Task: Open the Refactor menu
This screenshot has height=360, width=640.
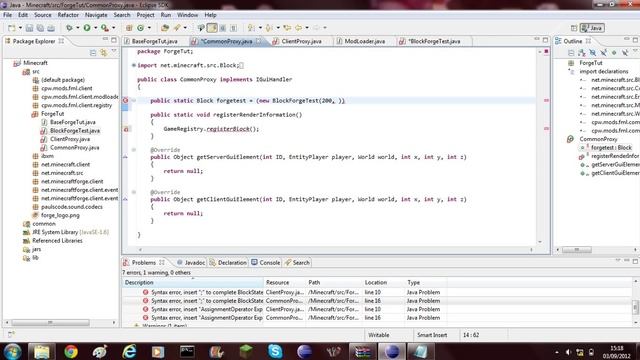Action: [x=68, y=15]
